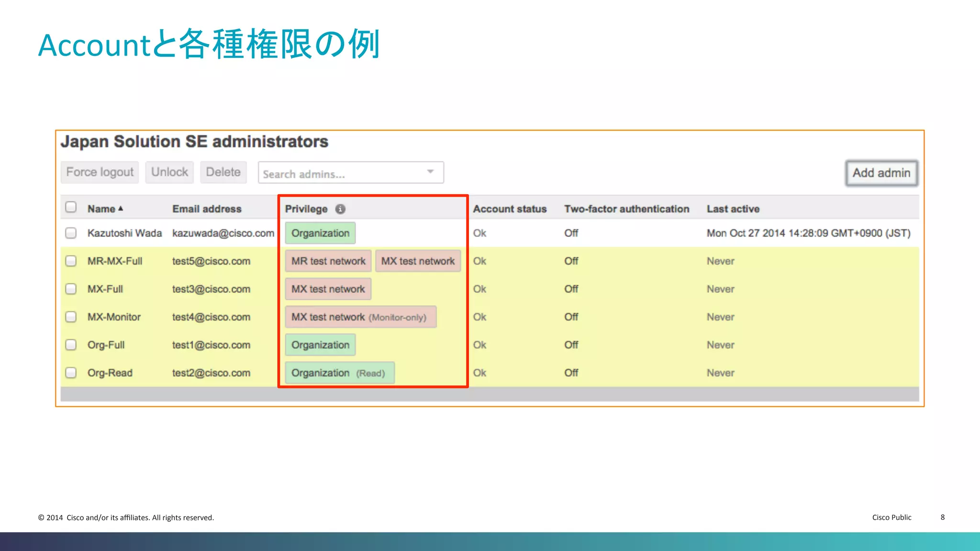Screen dimensions: 980x551
Task: Click the MR test network privilege tag
Action: 328,261
